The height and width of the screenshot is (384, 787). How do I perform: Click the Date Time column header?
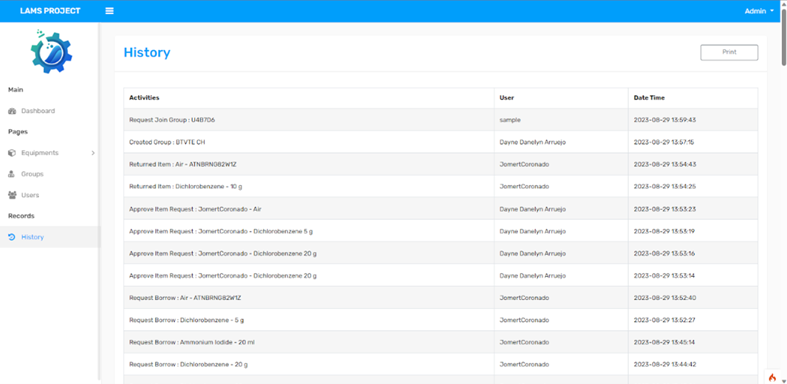[649, 98]
